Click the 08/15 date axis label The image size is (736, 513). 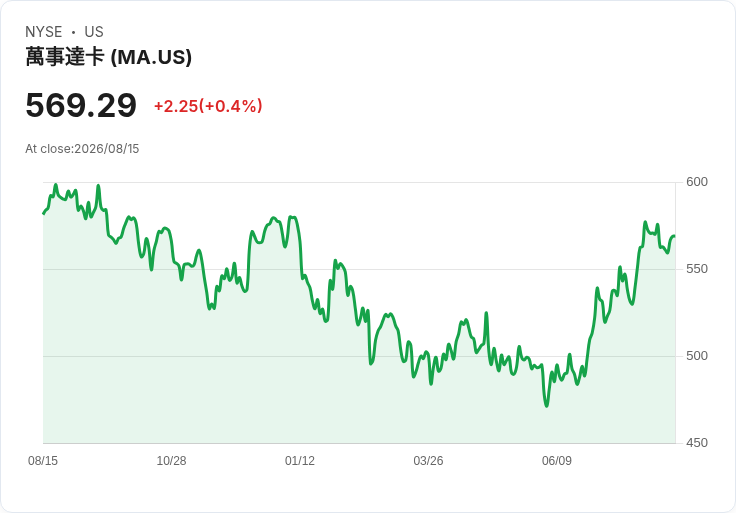coord(43,461)
